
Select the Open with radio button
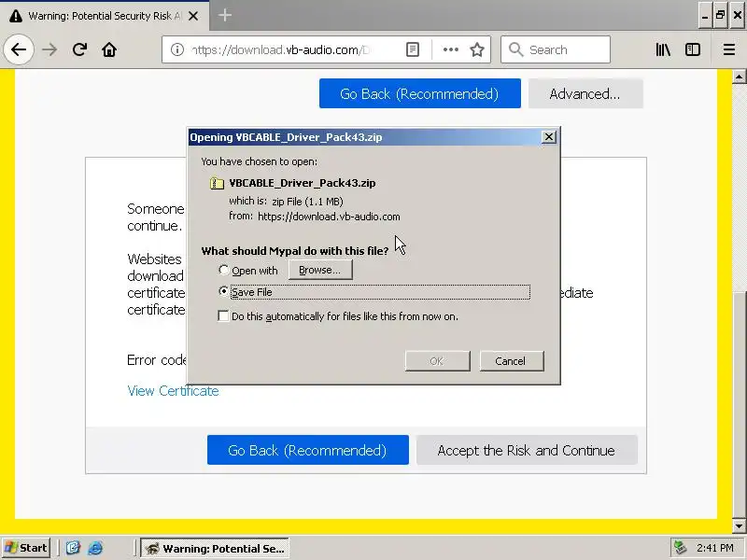coord(223,270)
